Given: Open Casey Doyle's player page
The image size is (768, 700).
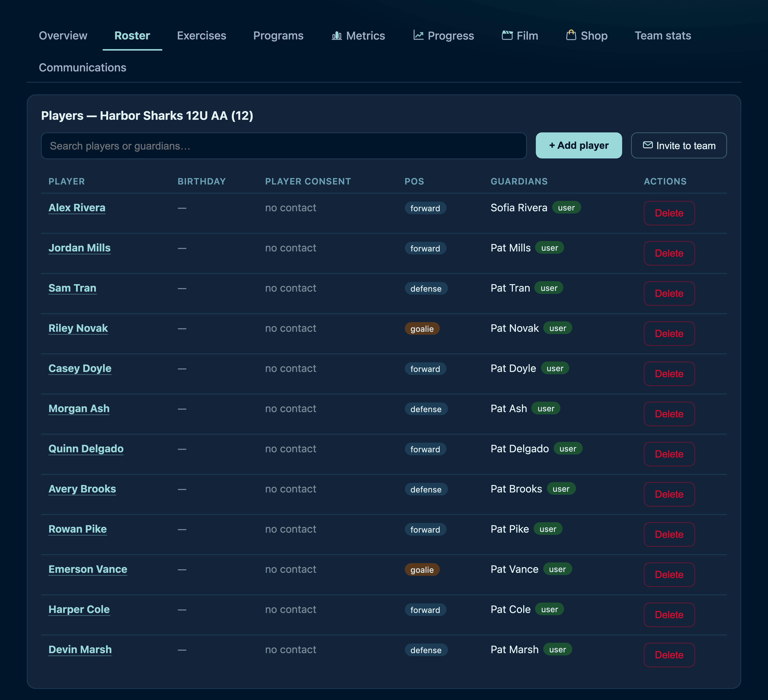Looking at the screenshot, I should point(80,369).
